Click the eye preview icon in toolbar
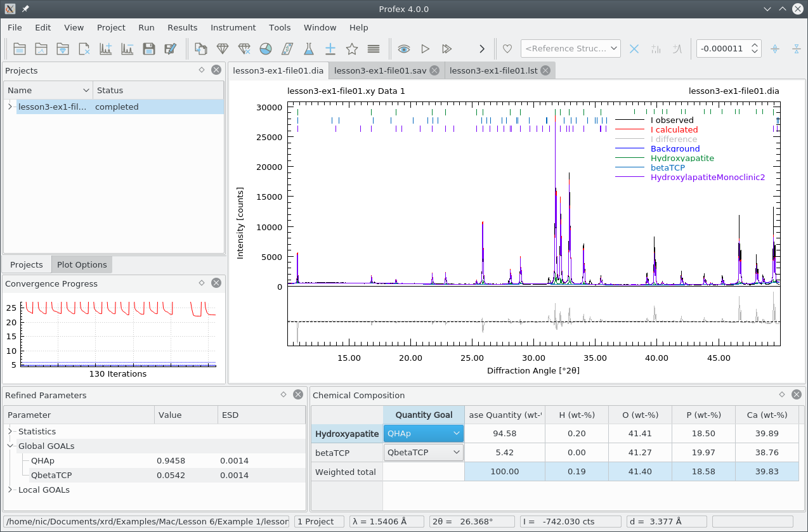 (x=404, y=49)
